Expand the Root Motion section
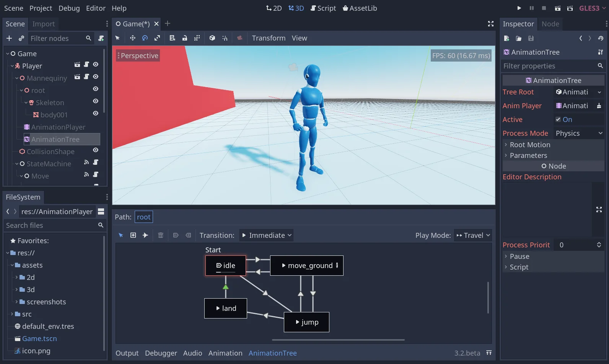Screen dimensions: 609x364 coord(530,145)
